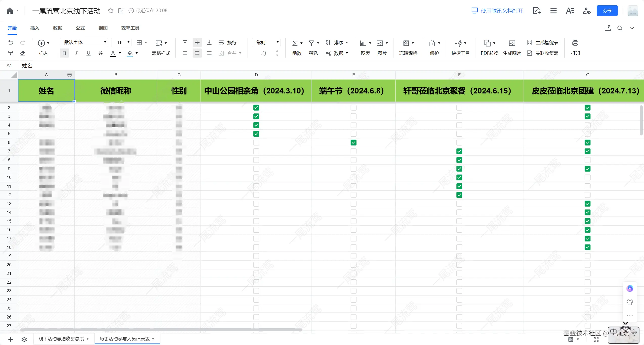Check the row 13 轩哥莅临北京聚餐 checkbox
The height and width of the screenshot is (345, 644).
[459, 204]
